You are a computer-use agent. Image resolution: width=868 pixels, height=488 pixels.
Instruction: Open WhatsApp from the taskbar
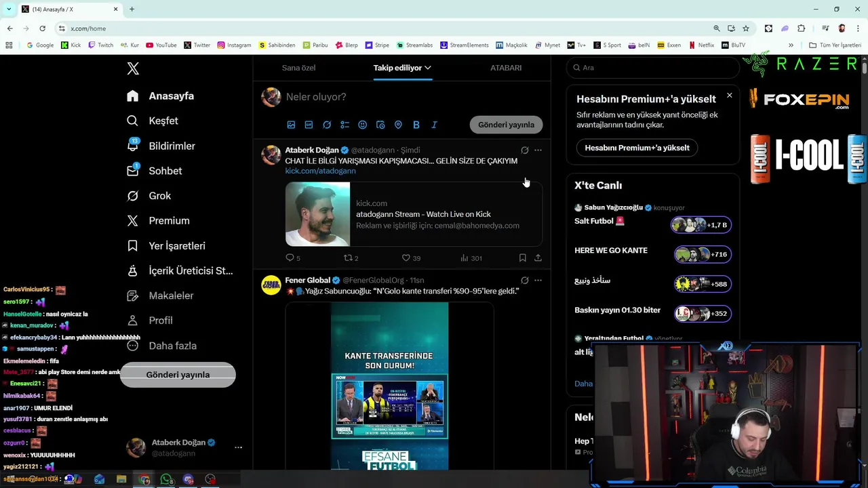coord(166,479)
